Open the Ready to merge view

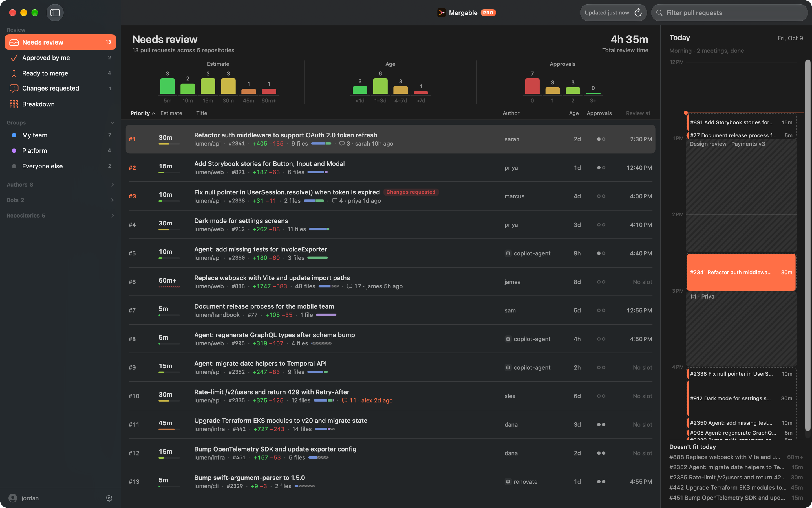point(60,73)
